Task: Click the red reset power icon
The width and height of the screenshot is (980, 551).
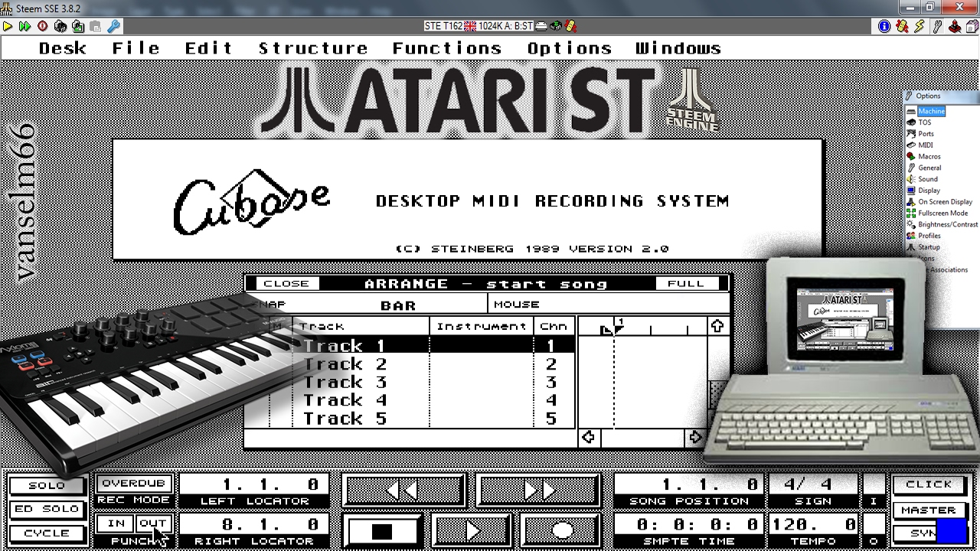Action: [x=42, y=26]
